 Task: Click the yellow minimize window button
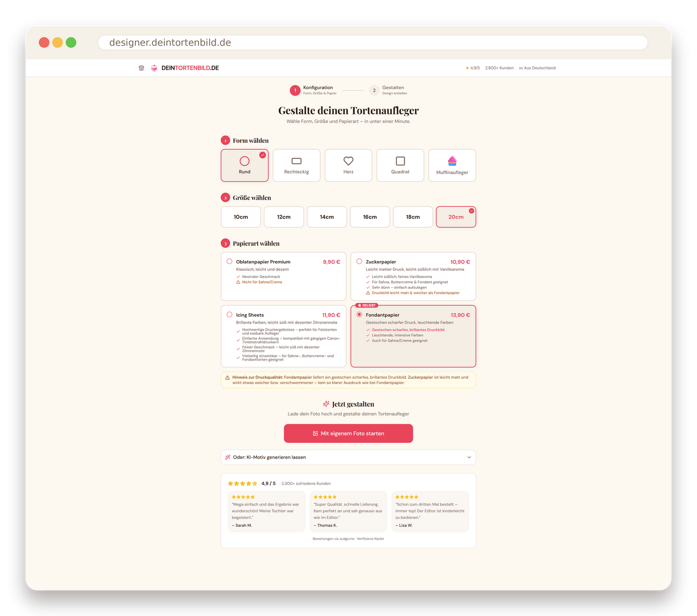click(58, 42)
